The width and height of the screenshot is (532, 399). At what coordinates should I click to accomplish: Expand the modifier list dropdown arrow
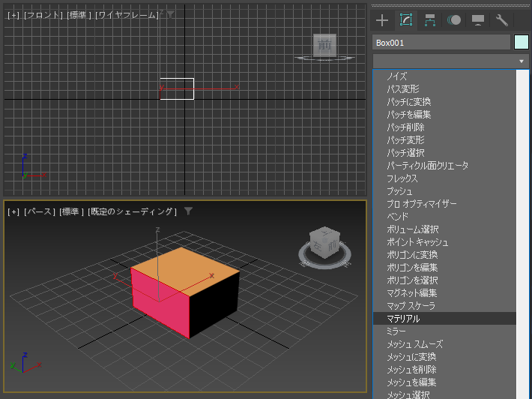pyautogui.click(x=522, y=61)
